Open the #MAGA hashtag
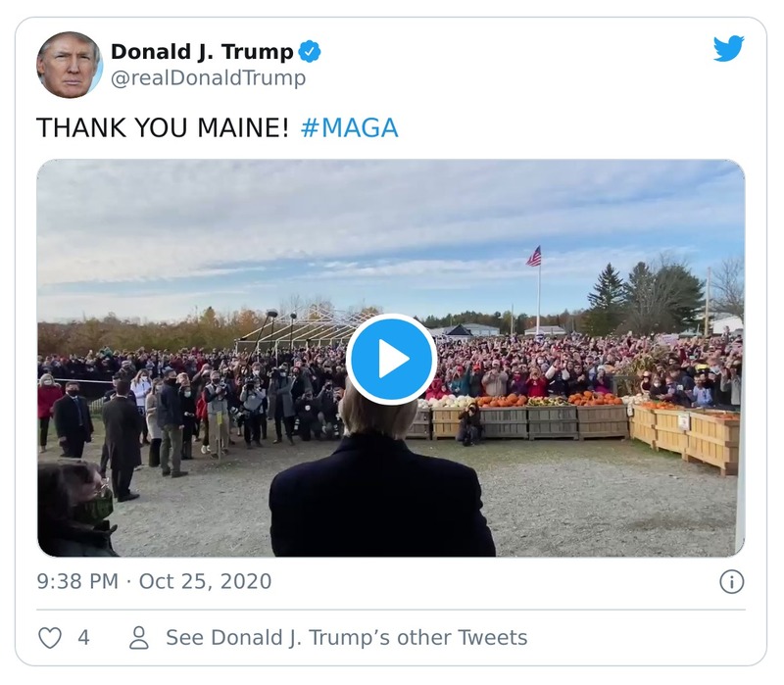The width and height of the screenshot is (784, 685). (x=350, y=125)
